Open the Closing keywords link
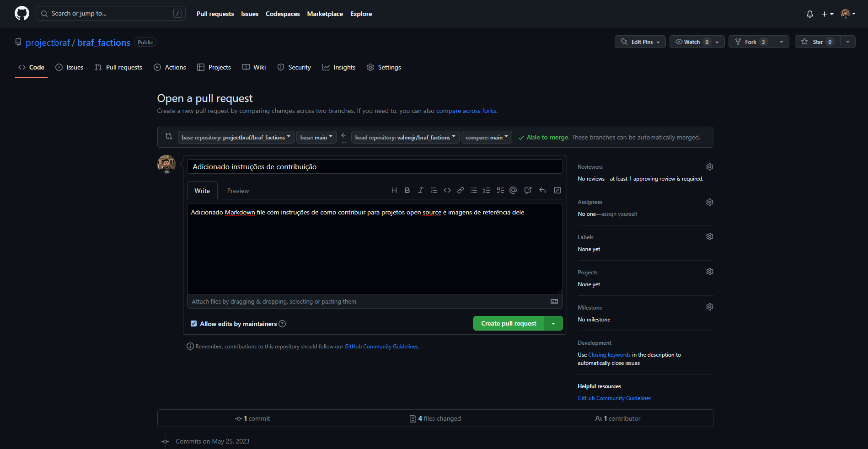 pos(609,355)
